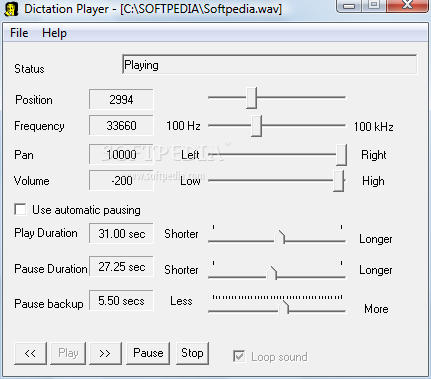Click the Pause backup slider thumb
431x379 pixels.
coord(284,307)
